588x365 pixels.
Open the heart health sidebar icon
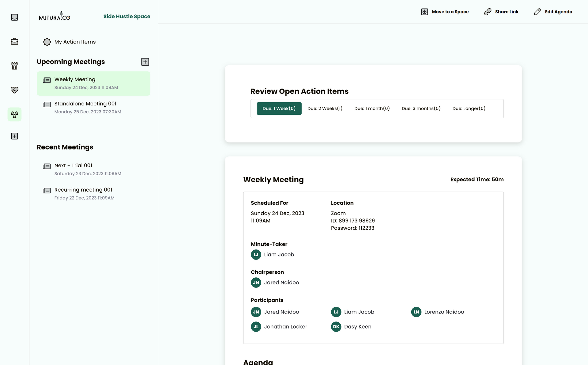[x=14, y=90]
